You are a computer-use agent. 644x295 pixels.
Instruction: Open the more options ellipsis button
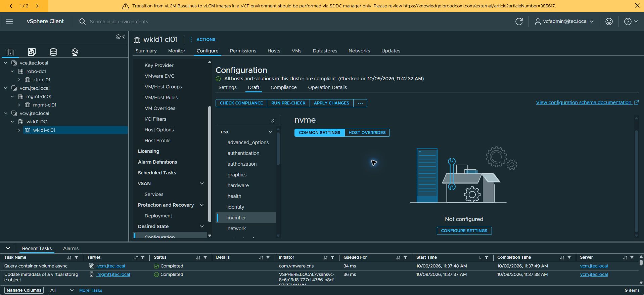pos(360,103)
